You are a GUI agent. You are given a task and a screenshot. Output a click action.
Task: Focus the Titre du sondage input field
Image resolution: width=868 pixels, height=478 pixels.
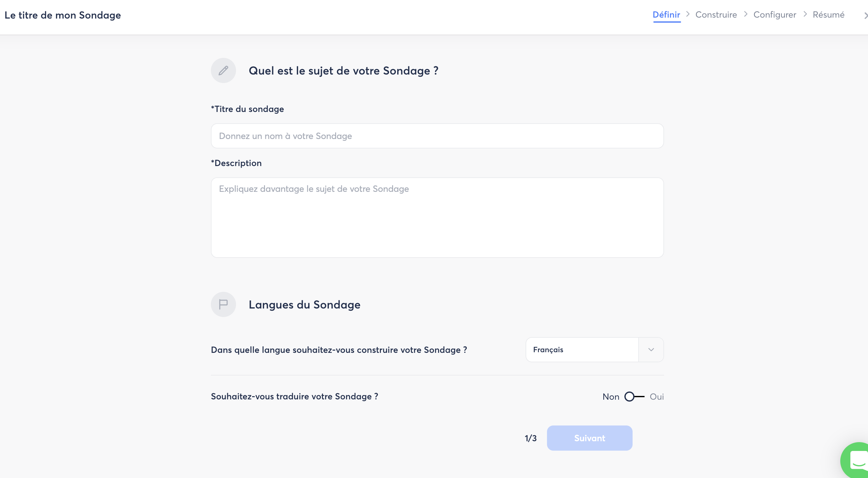pos(437,136)
